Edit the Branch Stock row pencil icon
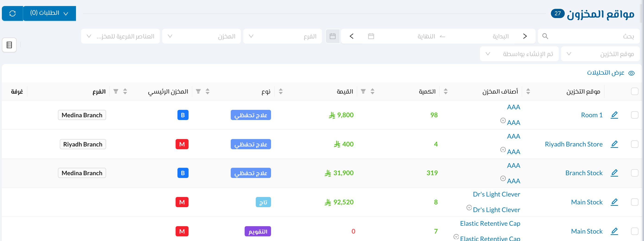 (614, 173)
